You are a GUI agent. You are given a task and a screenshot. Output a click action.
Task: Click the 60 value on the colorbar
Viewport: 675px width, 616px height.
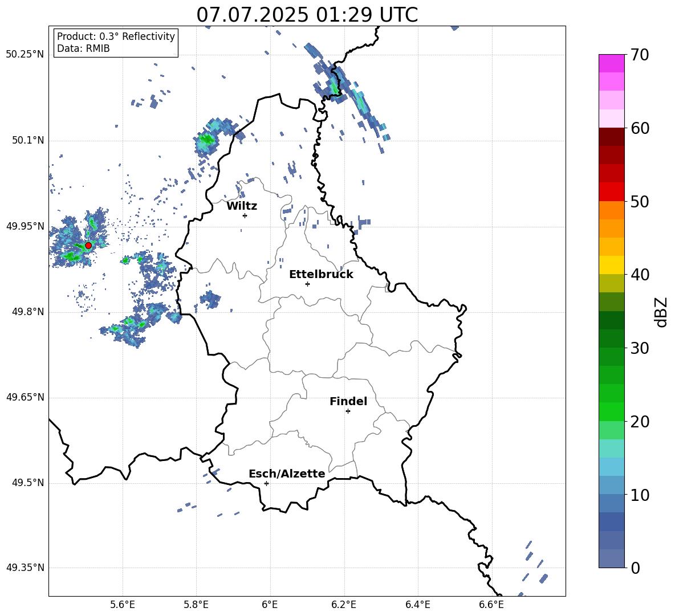coord(640,128)
